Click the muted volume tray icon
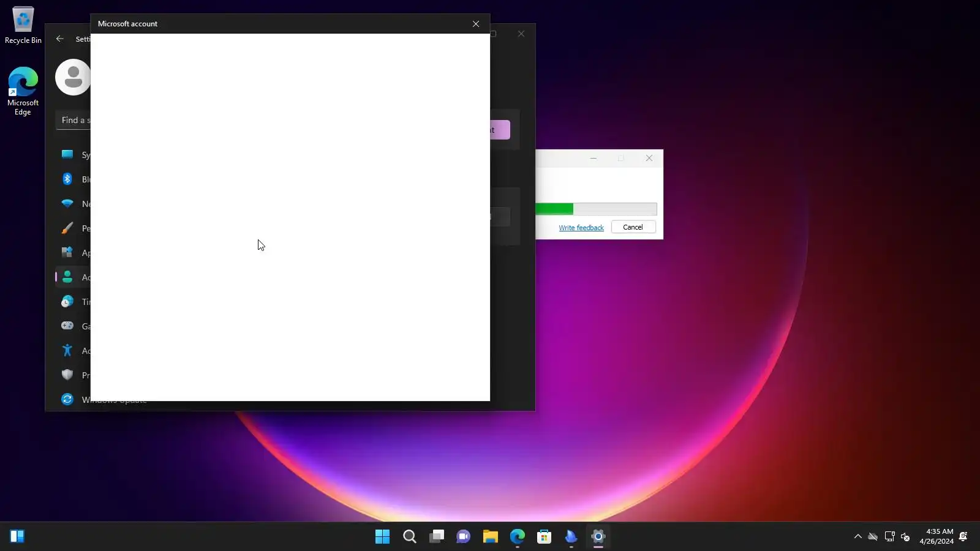Screen dimensions: 980x551 point(906,537)
